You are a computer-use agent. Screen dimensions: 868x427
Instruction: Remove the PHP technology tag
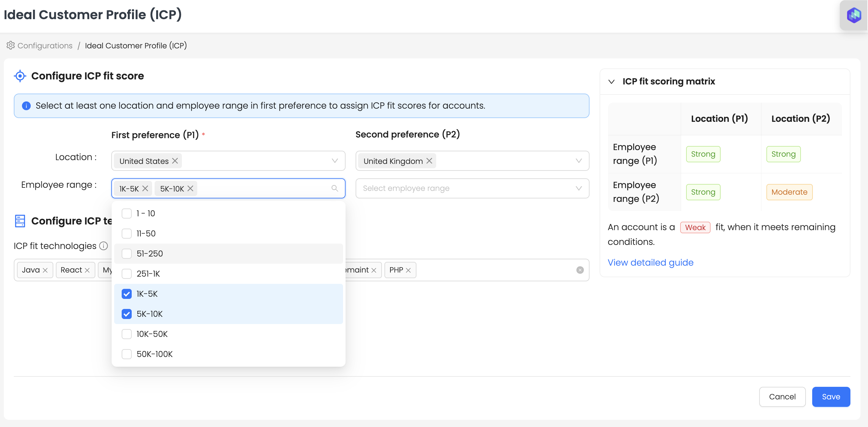point(408,270)
